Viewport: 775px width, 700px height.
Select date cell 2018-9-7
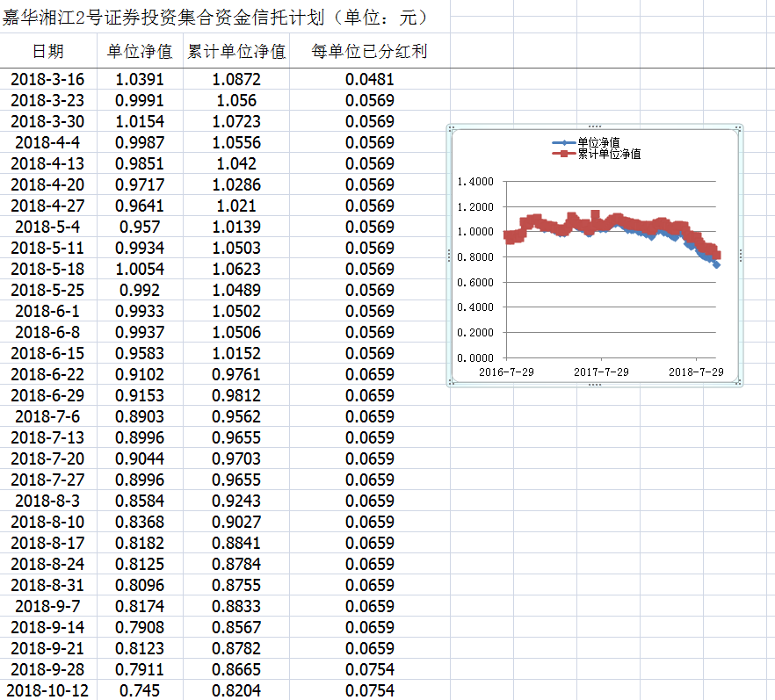tap(48, 606)
